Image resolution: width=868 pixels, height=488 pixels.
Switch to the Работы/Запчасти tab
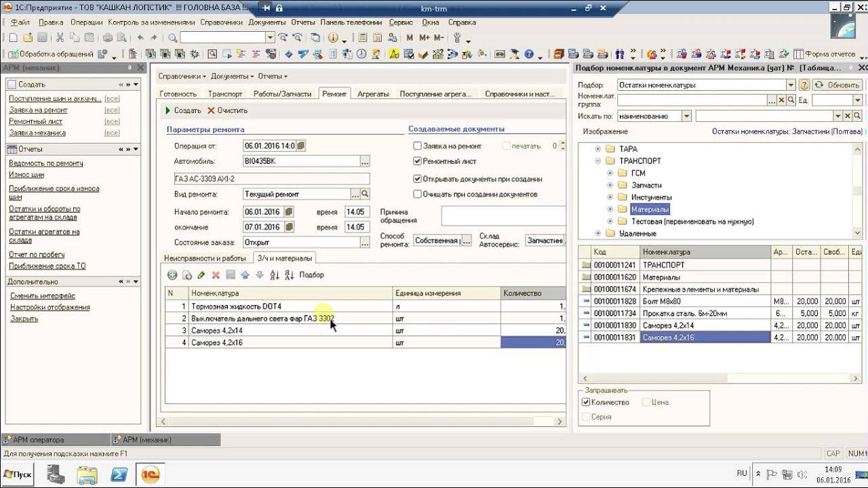point(282,94)
